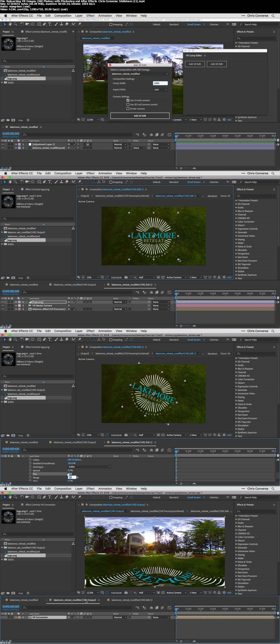The width and height of the screenshot is (280, 644).
Task: Open the Layer menu in the 00:03:36 frame
Action: [x=79, y=489]
